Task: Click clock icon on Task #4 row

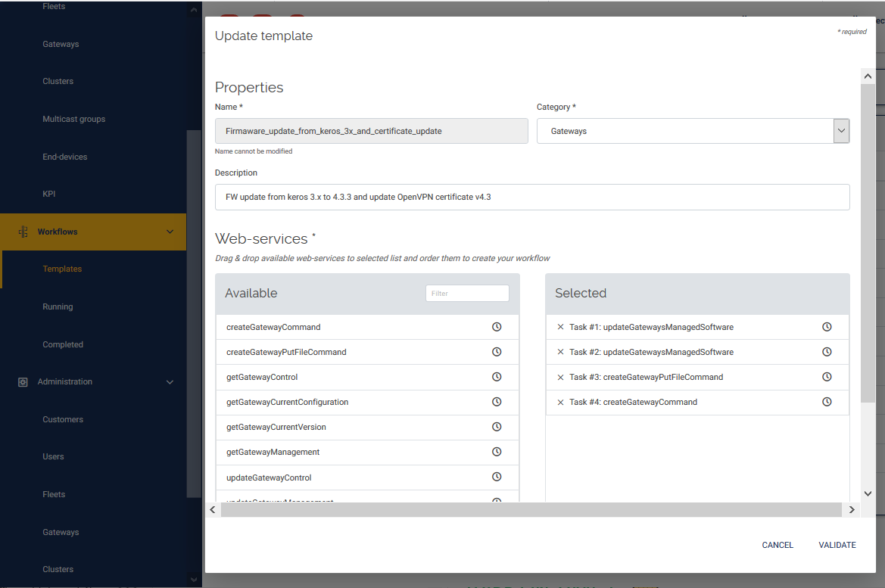Action: tap(827, 402)
